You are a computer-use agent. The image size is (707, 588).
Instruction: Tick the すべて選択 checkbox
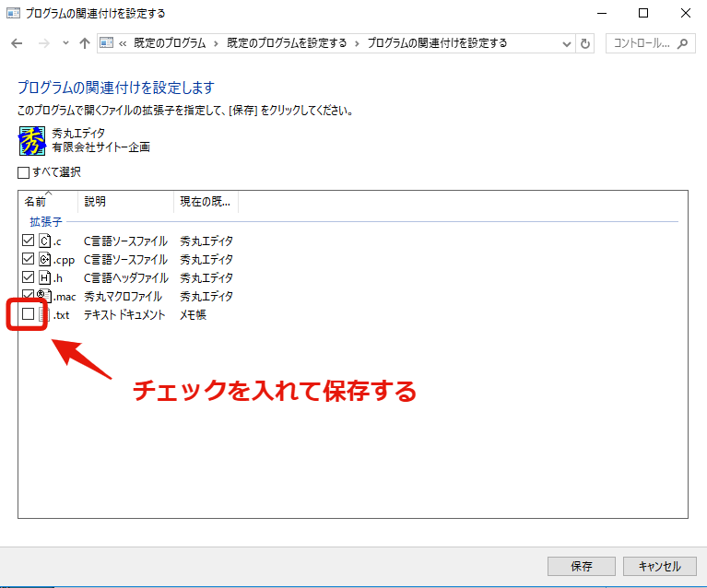(23, 172)
